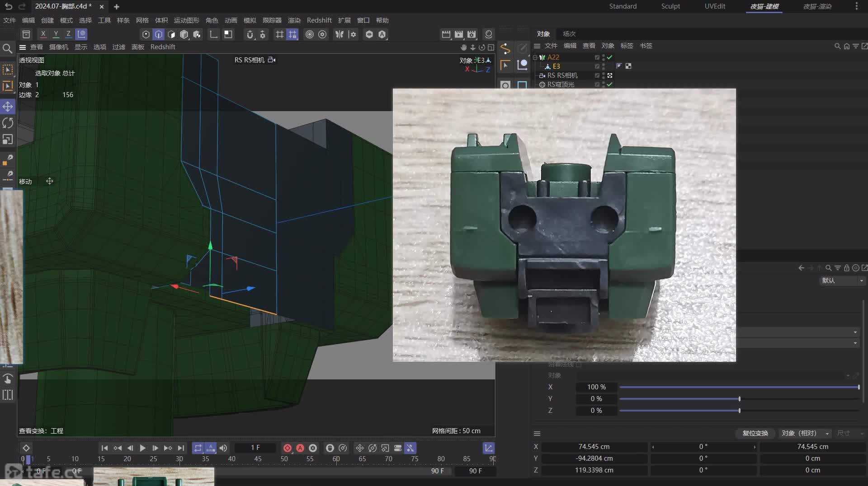This screenshot has width=868, height=486.
Task: Open the viewport 摄像机 menu
Action: pos(59,47)
